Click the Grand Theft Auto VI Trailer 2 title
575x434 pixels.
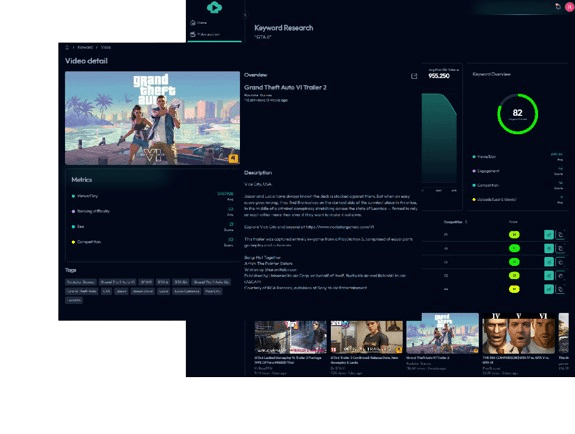[285, 87]
